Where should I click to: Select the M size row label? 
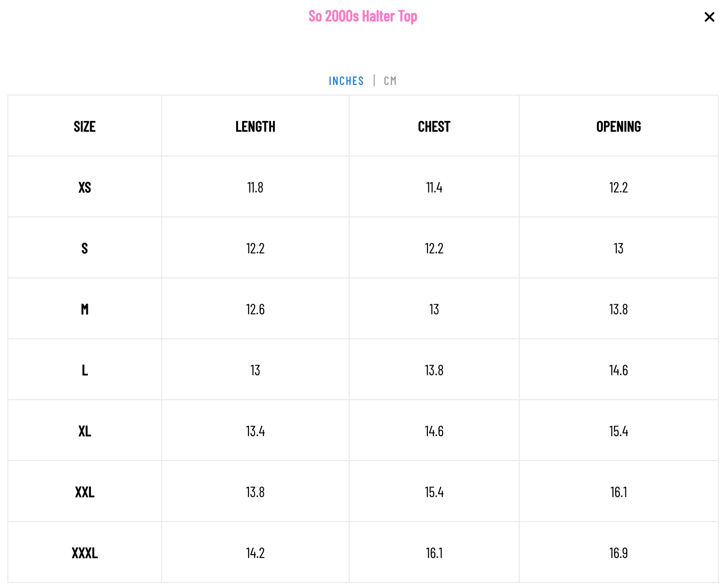pos(85,309)
